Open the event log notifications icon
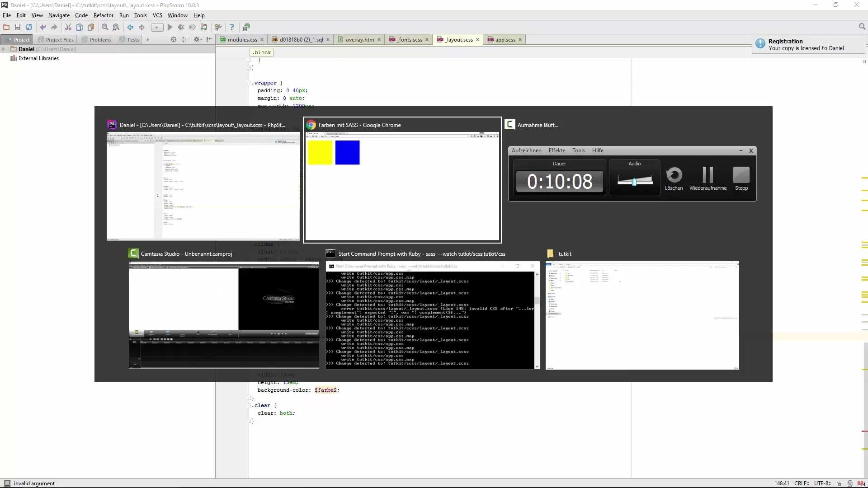Image resolution: width=868 pixels, height=488 pixels. click(861, 483)
